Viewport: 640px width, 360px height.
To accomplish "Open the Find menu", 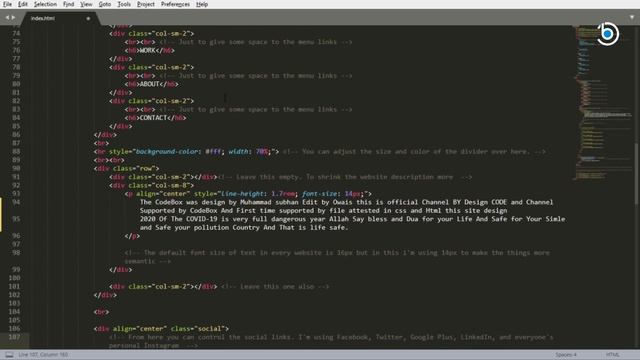I will [x=68, y=4].
